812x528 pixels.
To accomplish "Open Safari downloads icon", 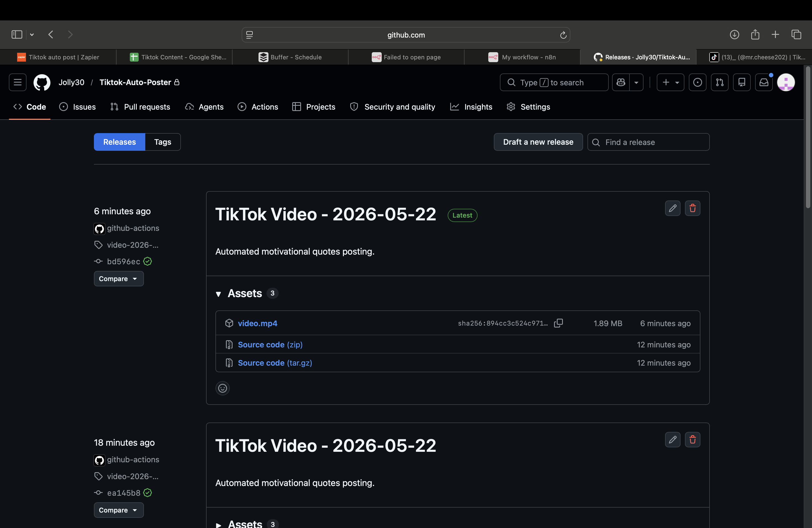I will pyautogui.click(x=734, y=35).
